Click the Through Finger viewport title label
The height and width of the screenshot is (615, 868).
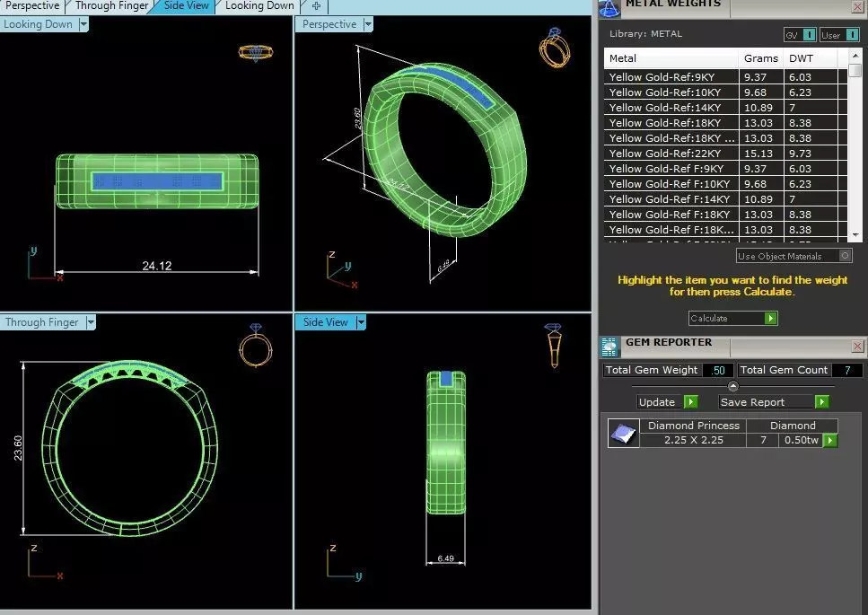pos(42,322)
